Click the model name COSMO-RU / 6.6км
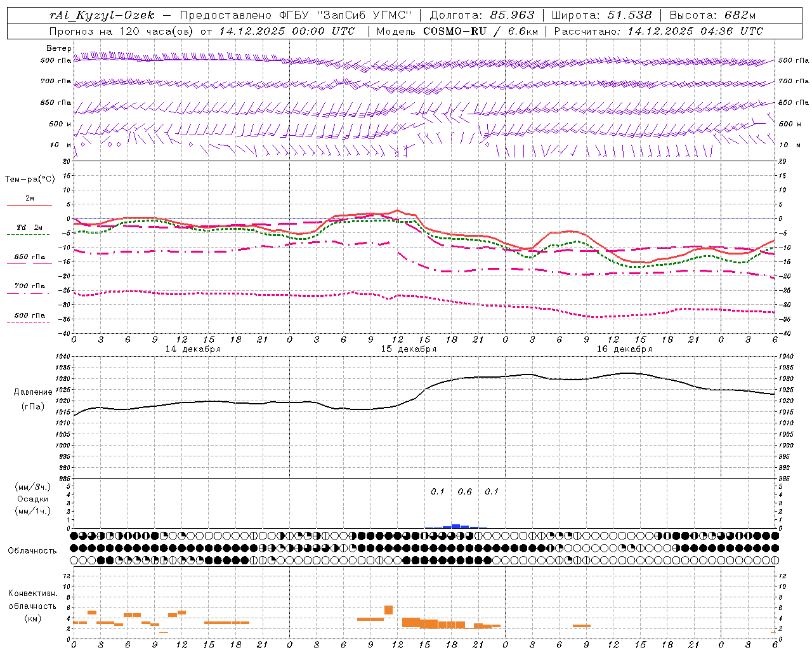The width and height of the screenshot is (812, 650). 480,31
